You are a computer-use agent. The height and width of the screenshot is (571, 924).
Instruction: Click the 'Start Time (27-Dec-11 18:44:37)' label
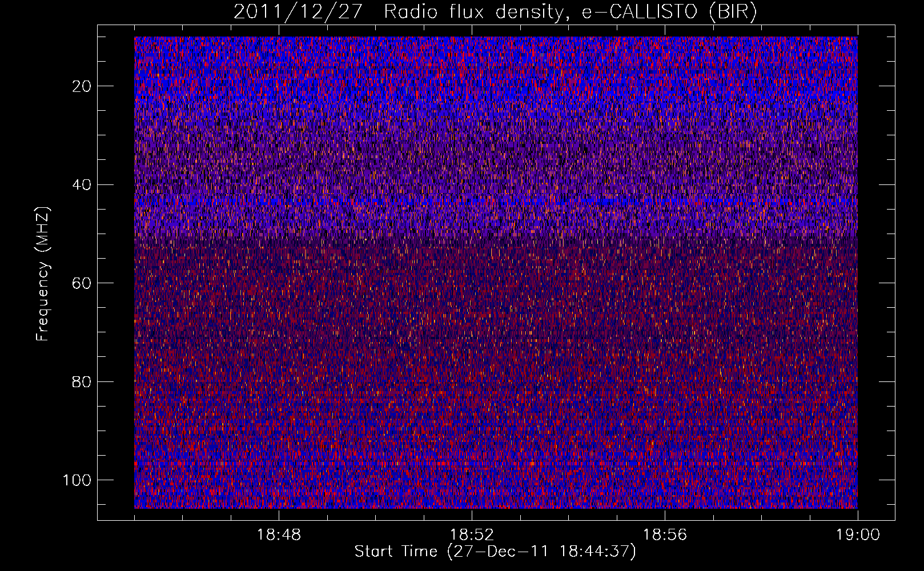(495, 552)
